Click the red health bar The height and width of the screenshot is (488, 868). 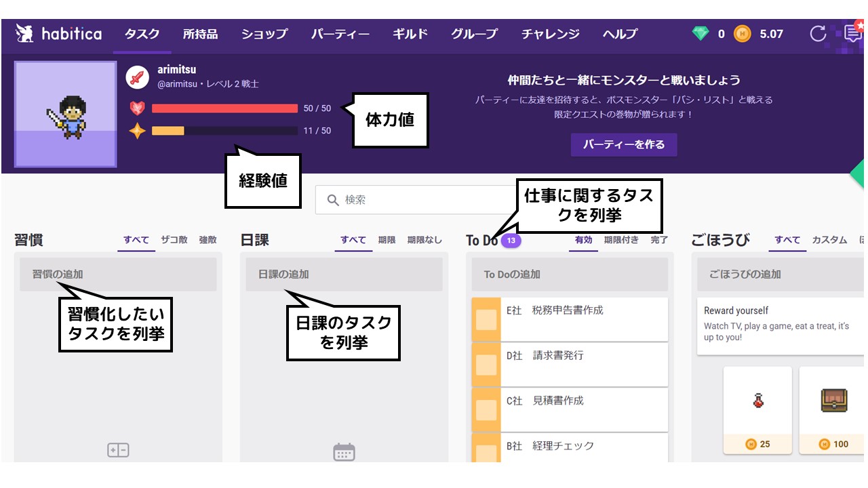[224, 108]
